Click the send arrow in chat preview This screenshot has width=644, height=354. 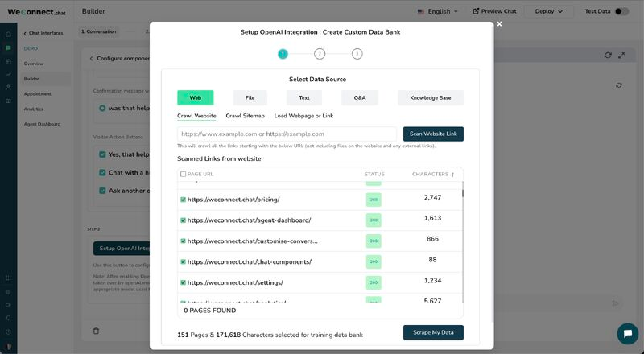pyautogui.click(x=615, y=303)
